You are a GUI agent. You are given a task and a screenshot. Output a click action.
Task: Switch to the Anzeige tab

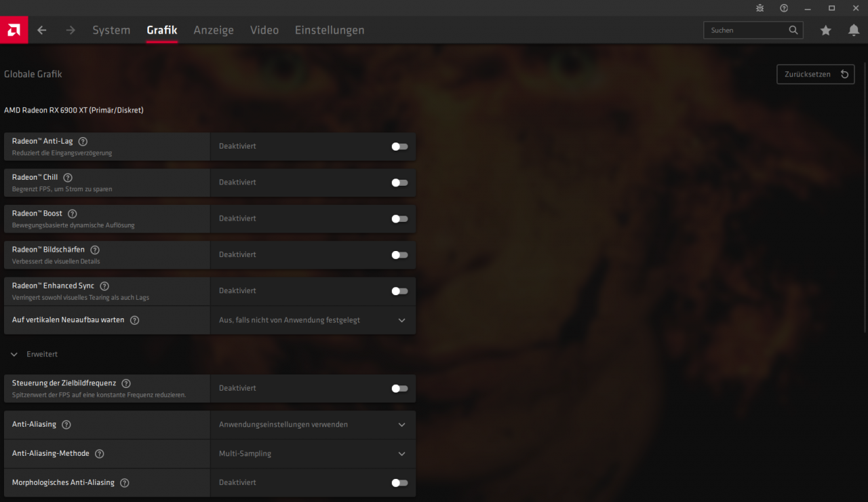pos(214,30)
